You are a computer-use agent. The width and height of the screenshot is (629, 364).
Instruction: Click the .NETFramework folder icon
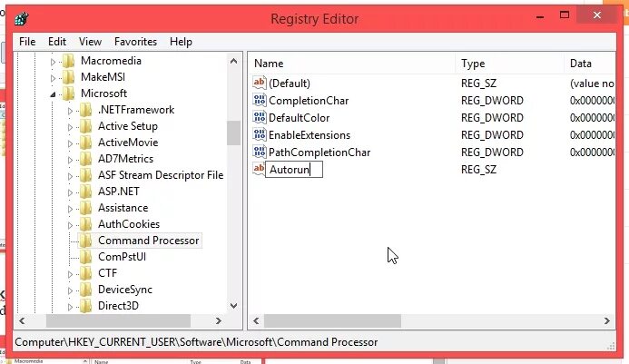pyautogui.click(x=86, y=110)
